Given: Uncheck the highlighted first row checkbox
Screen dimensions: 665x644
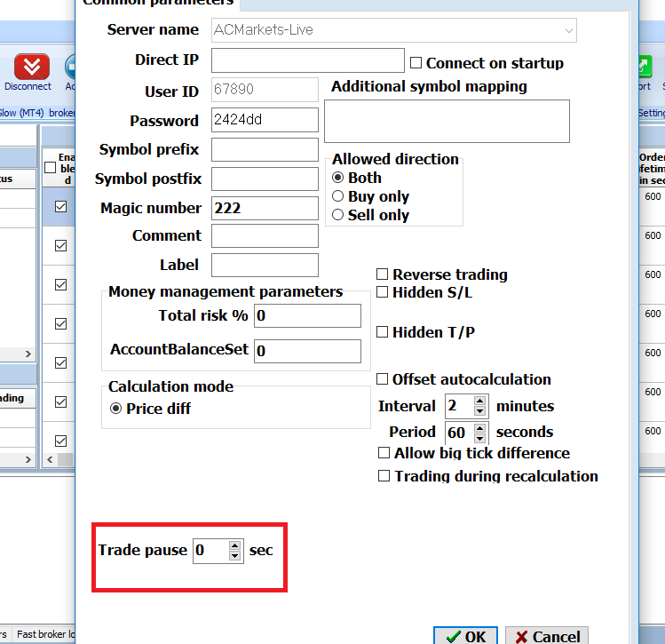Looking at the screenshot, I should [60, 207].
